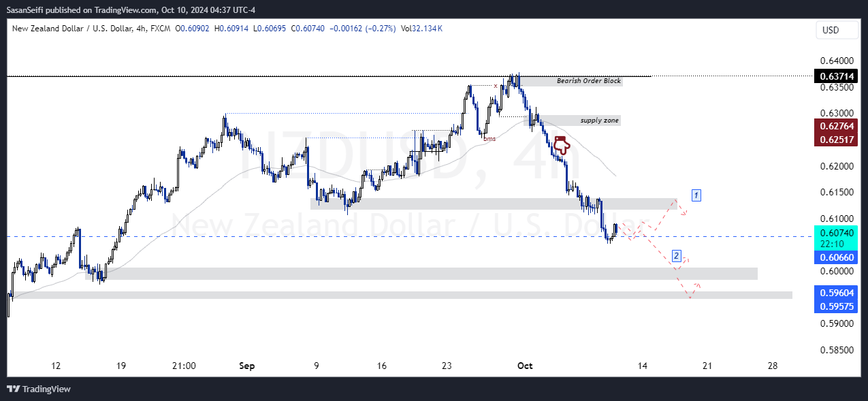Click the 0.59575 blue price label
The height and width of the screenshot is (401, 868).
[836, 306]
